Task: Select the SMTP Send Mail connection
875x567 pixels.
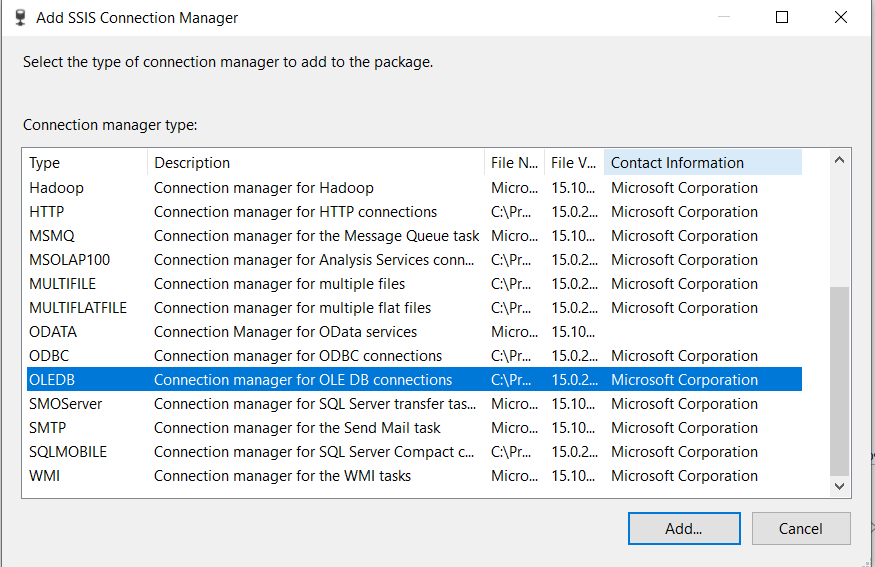Action: click(47, 428)
